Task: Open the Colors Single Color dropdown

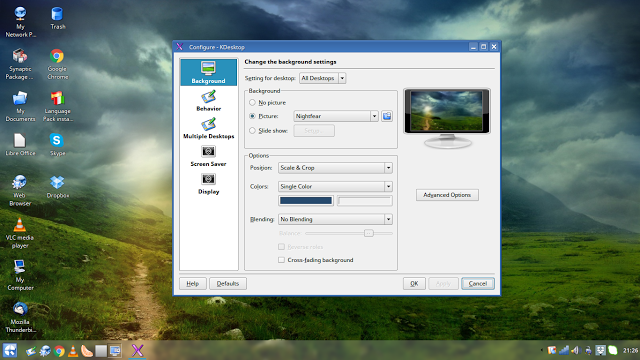Action: [x=335, y=187]
